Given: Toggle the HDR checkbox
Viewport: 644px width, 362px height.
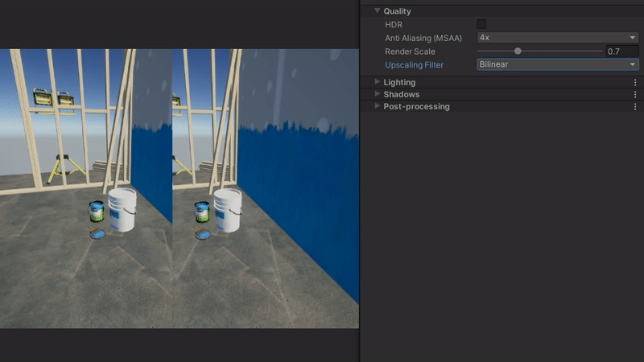Looking at the screenshot, I should click(x=481, y=24).
